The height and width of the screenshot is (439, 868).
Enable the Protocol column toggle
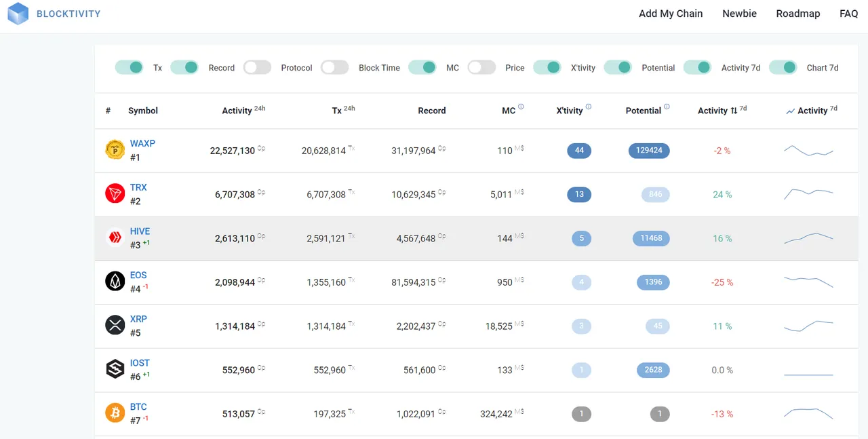(x=257, y=67)
